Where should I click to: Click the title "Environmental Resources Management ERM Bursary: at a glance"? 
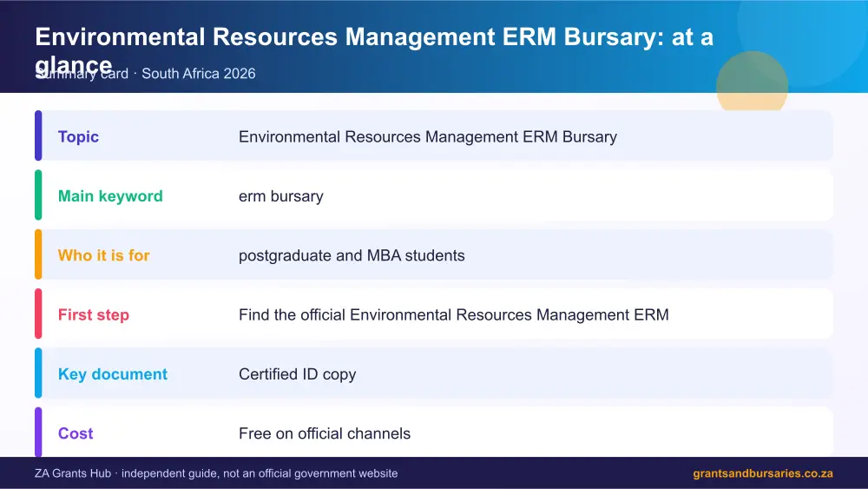pos(374,51)
